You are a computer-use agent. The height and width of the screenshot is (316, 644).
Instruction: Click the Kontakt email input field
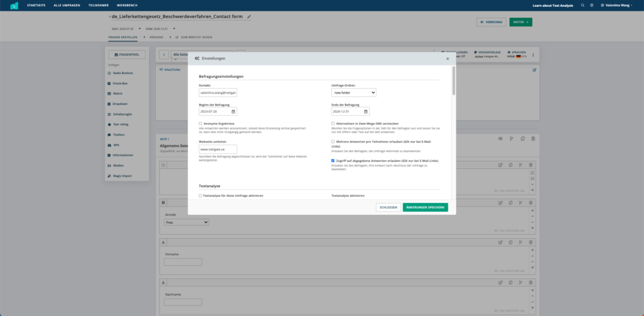click(218, 93)
